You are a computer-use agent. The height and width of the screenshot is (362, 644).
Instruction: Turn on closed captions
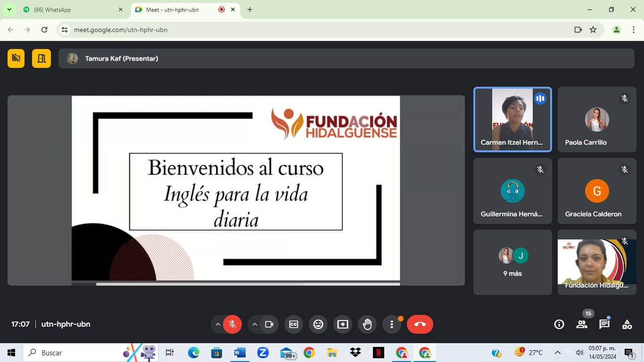[294, 324]
